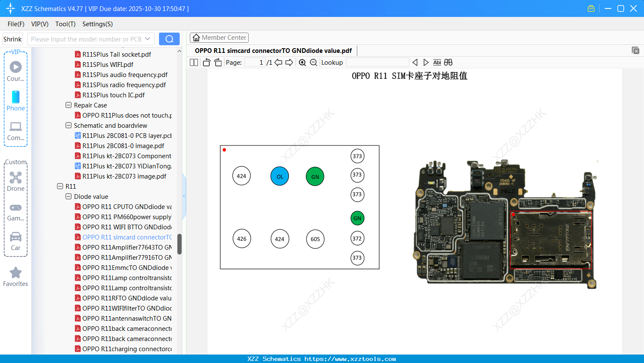
Task: Collapse the Repair Case group
Action: click(x=68, y=105)
